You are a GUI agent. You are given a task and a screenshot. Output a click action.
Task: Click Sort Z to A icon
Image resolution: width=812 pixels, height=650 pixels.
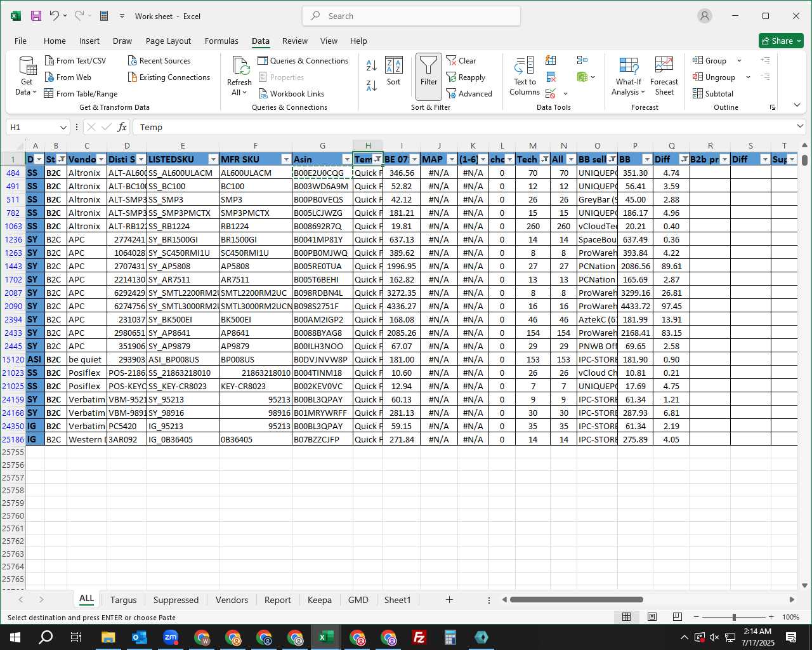(372, 85)
